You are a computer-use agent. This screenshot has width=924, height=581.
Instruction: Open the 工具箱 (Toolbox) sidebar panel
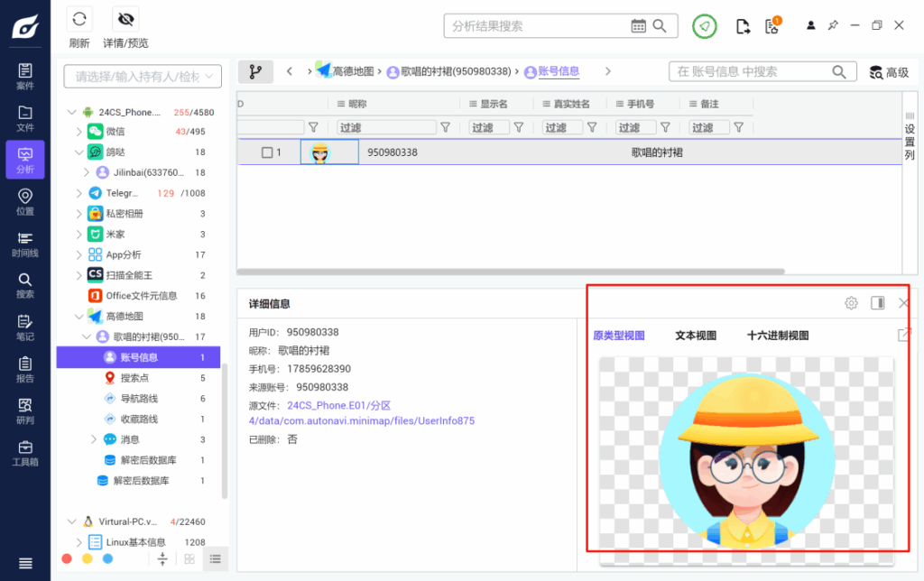click(24, 454)
